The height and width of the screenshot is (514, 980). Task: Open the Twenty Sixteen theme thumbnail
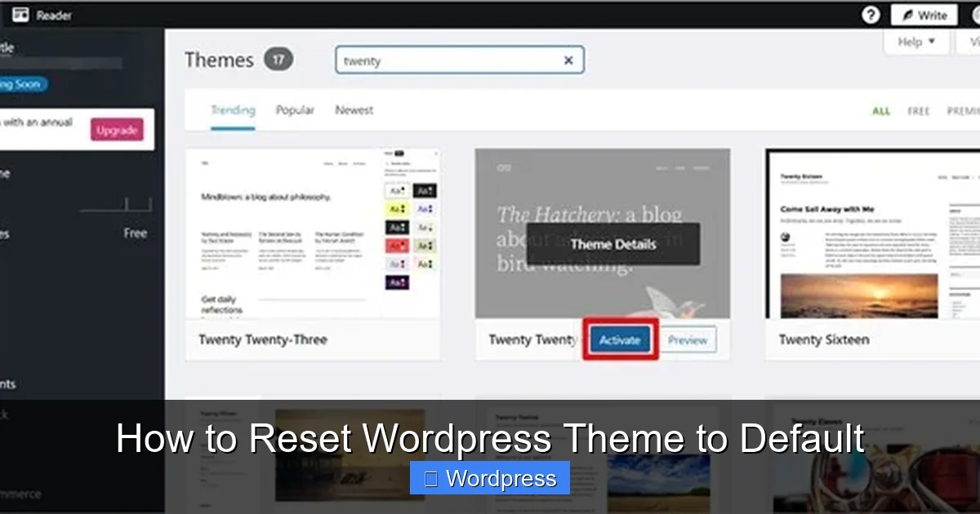872,233
